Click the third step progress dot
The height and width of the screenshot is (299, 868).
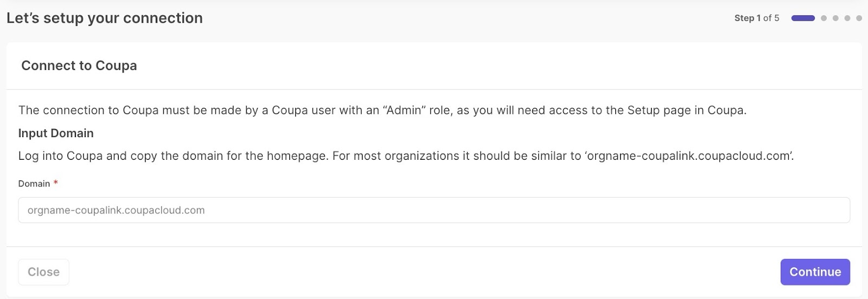pos(835,18)
